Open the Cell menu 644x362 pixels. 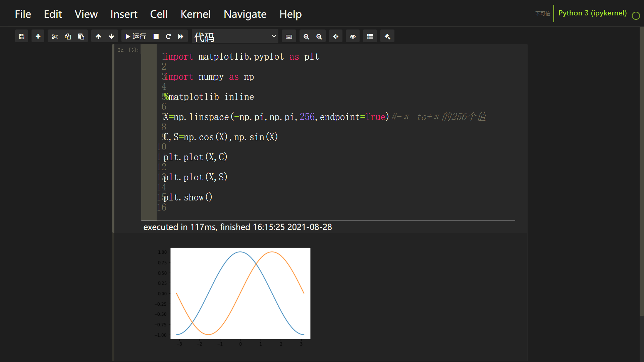click(158, 14)
